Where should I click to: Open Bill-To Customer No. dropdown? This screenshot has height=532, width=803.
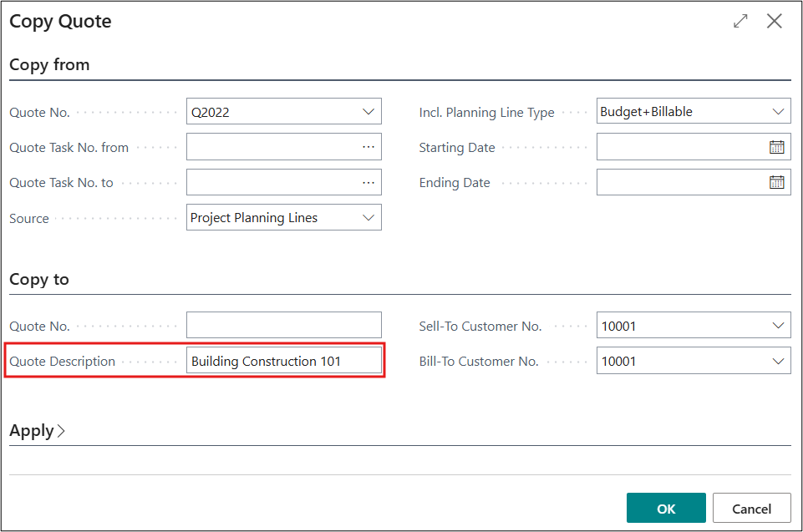(778, 362)
